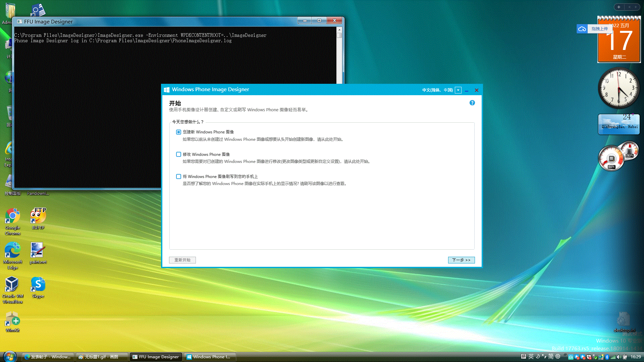Select the create new Windows Phone image option
This screenshot has width=644, height=362.
click(178, 132)
